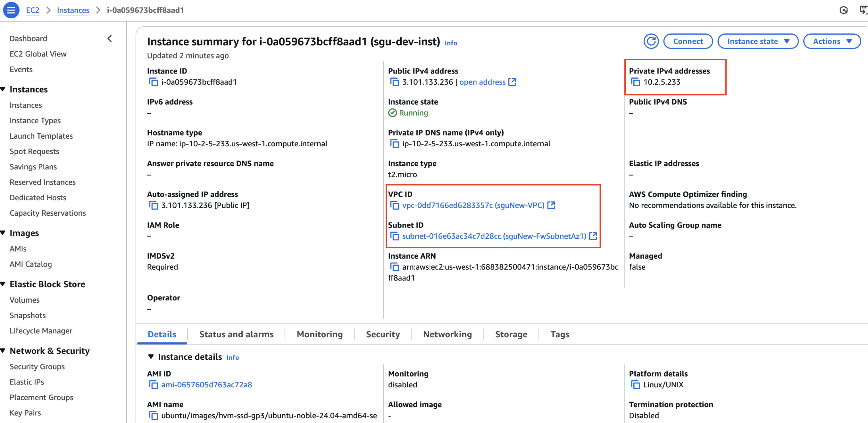Viewport: 868px width, 423px height.
Task: Collapse the left sidebar with chevron
Action: pyautogui.click(x=110, y=39)
